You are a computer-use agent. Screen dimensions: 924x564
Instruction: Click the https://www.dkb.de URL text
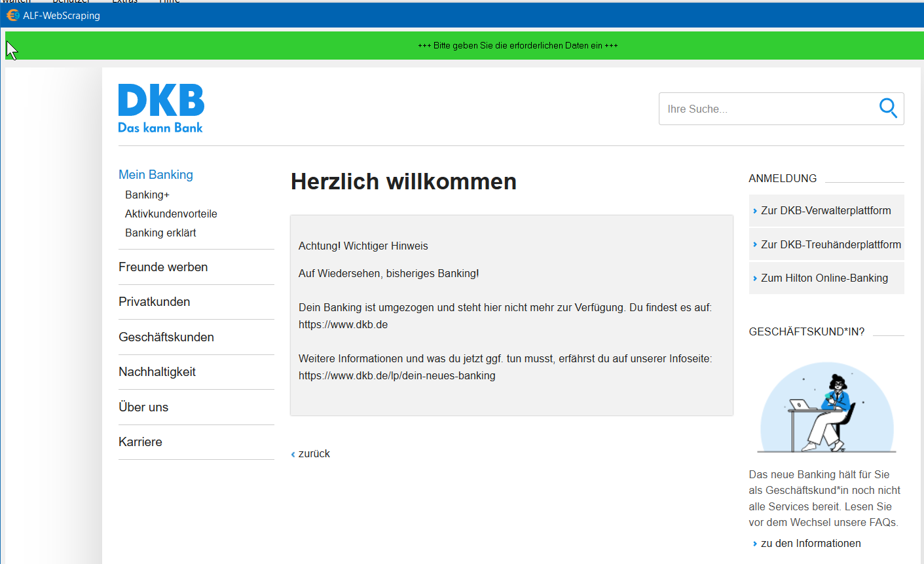click(x=343, y=324)
